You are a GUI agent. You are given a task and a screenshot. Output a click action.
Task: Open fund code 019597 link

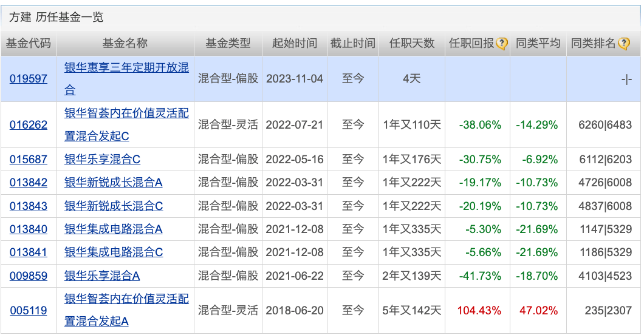29,78
